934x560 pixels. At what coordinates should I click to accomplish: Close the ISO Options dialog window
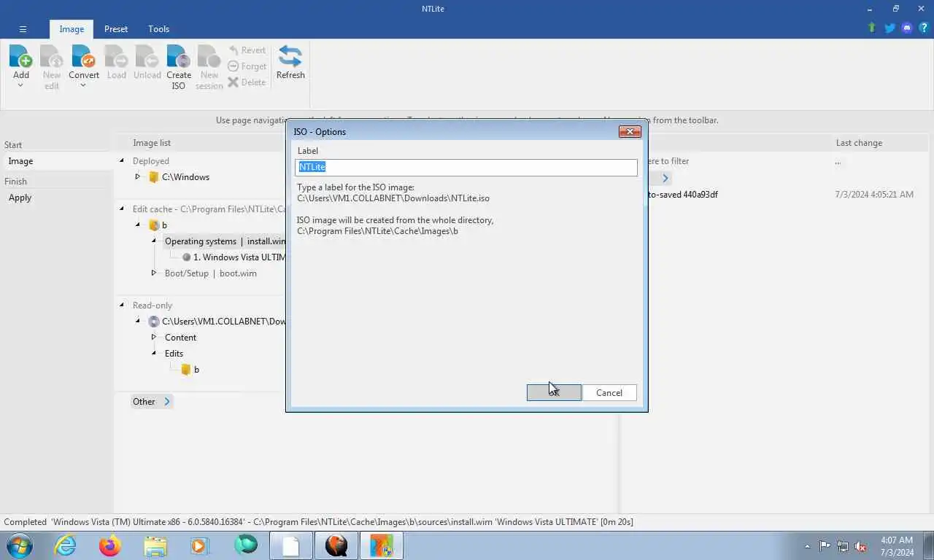[630, 131]
